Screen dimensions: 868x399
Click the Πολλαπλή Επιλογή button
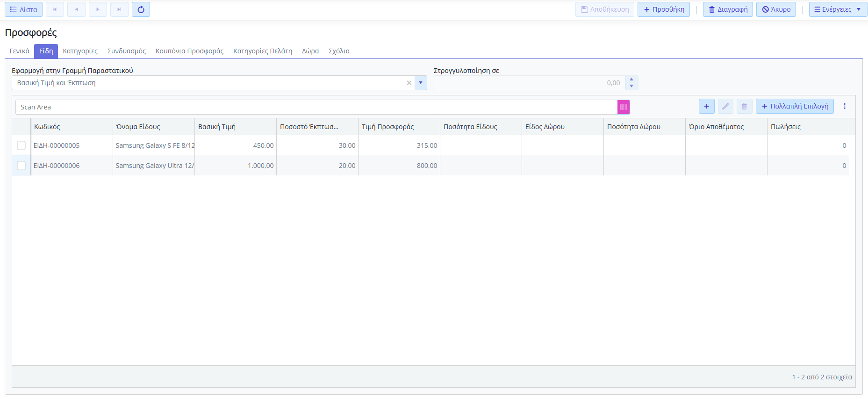795,106
